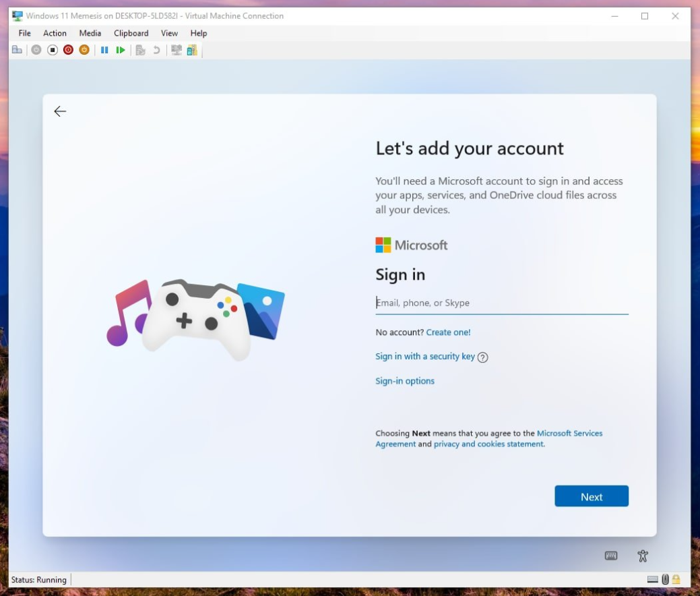Click the status bar mouse icon
The image size is (700, 596).
[665, 579]
